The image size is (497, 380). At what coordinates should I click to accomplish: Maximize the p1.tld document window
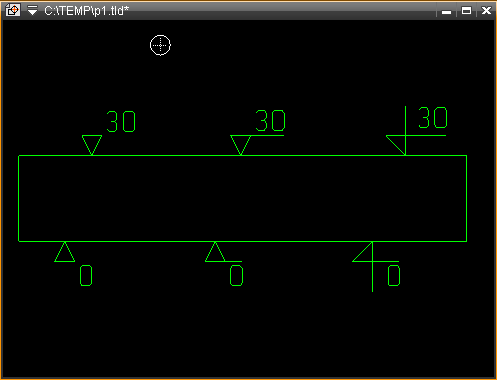[466, 11]
